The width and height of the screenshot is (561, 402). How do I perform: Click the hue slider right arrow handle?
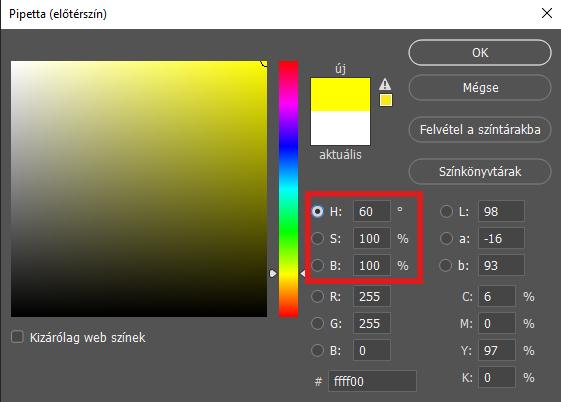[303, 274]
